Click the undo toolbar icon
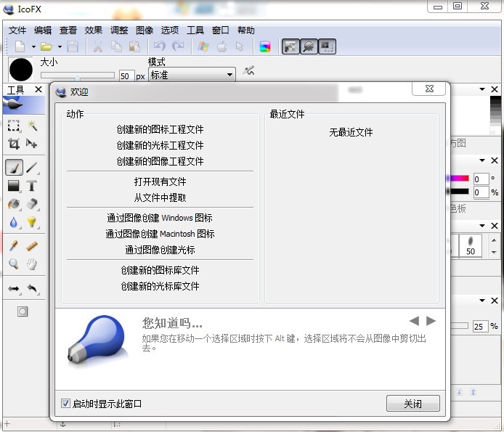 160,46
